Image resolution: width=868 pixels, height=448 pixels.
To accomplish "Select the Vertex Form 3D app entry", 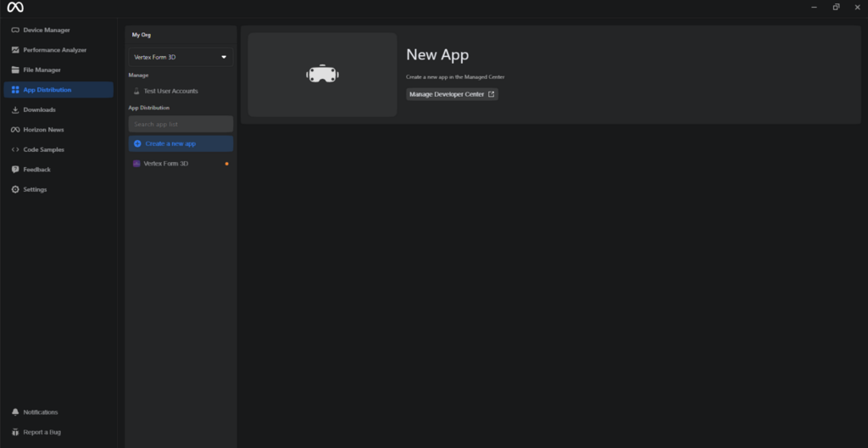I will 166,163.
